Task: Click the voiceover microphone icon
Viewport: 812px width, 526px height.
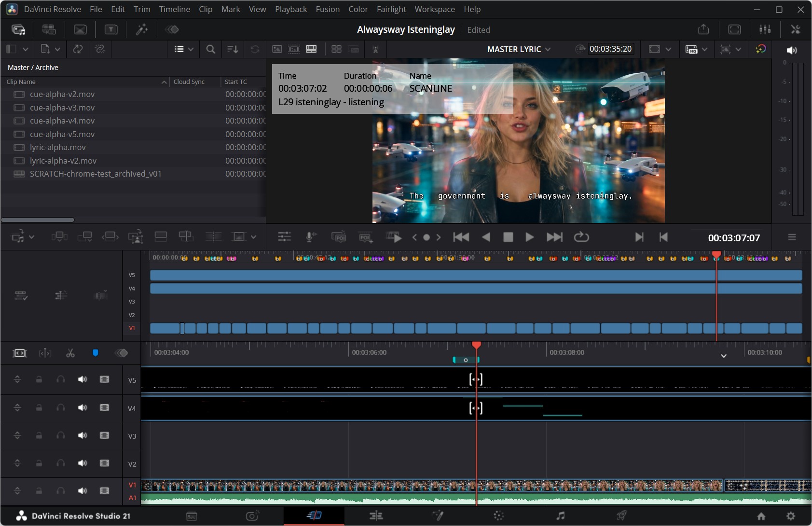Action: click(x=312, y=236)
